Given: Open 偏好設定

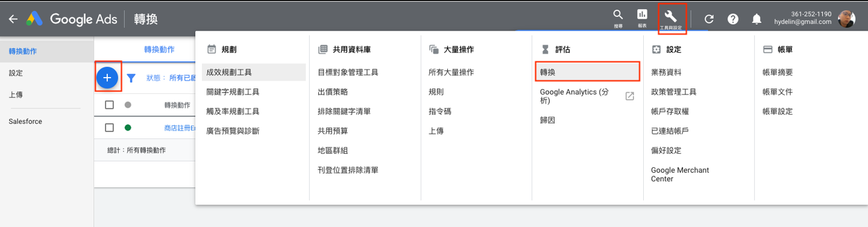Looking at the screenshot, I should (666, 151).
